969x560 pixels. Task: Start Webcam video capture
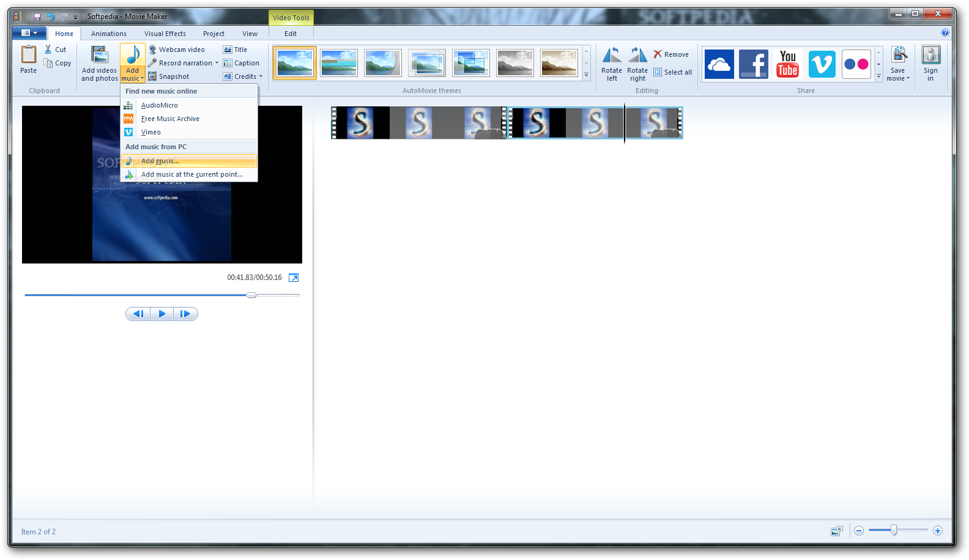177,50
